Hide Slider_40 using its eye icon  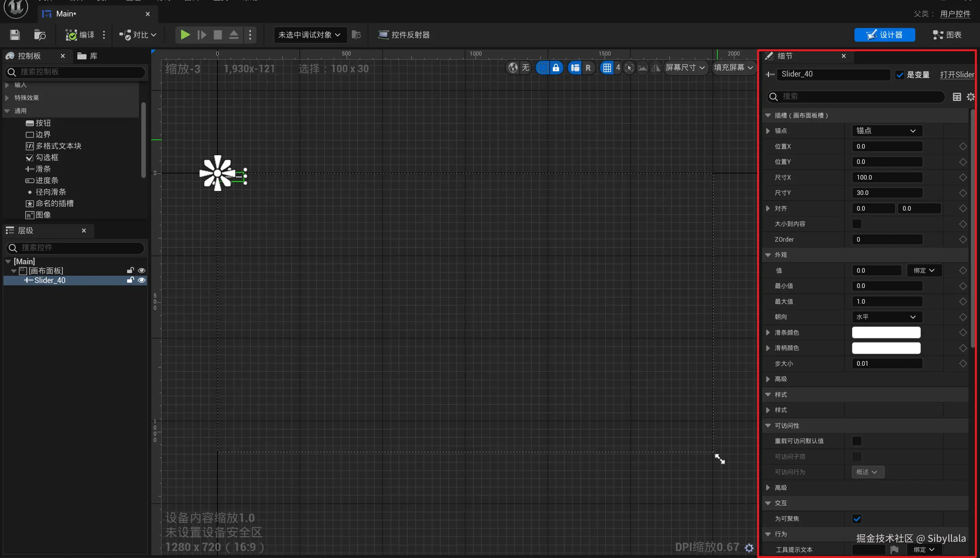tap(141, 280)
